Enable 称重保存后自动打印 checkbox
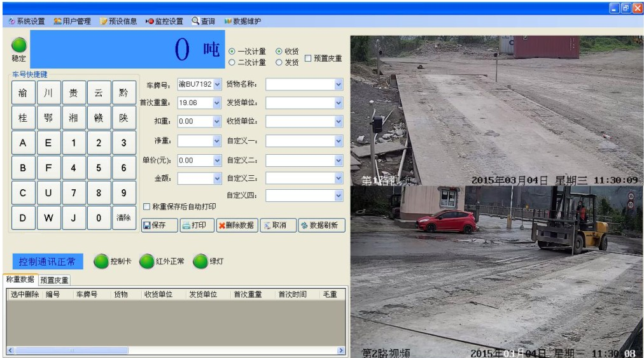Screen dimensions: 644x358 tap(147, 207)
